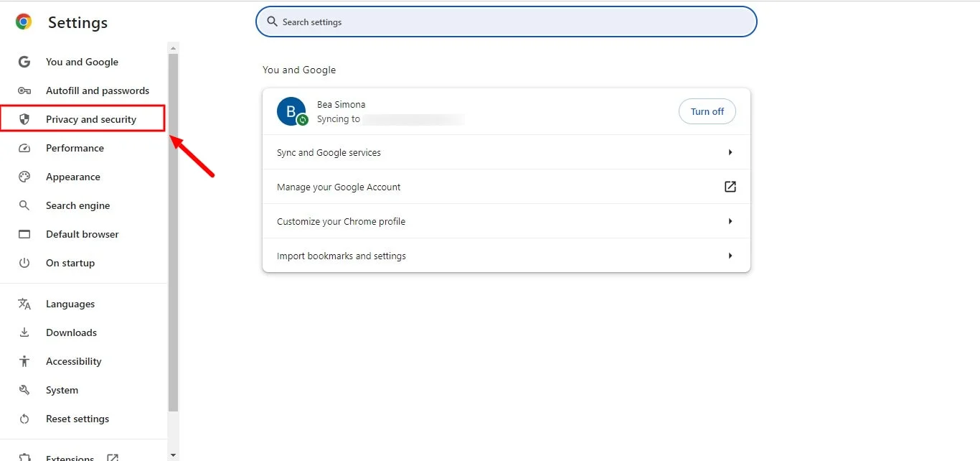This screenshot has height=461, width=980.
Task: Open On startup settings
Action: click(70, 263)
